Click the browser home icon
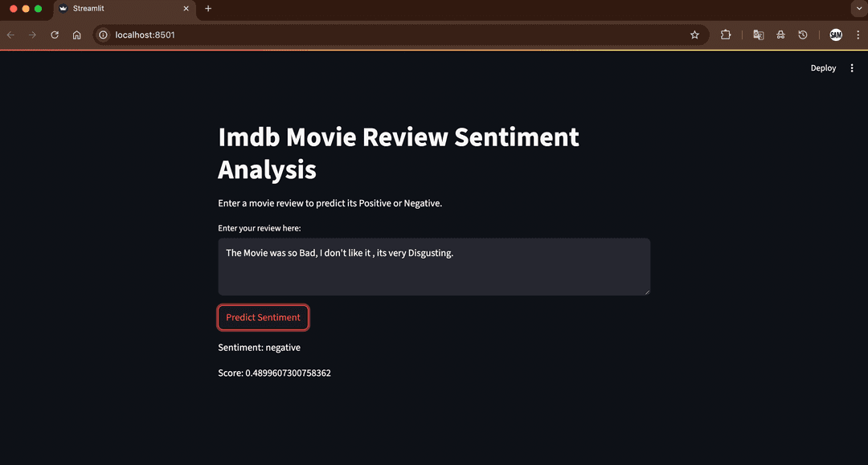This screenshot has height=465, width=868. point(76,35)
